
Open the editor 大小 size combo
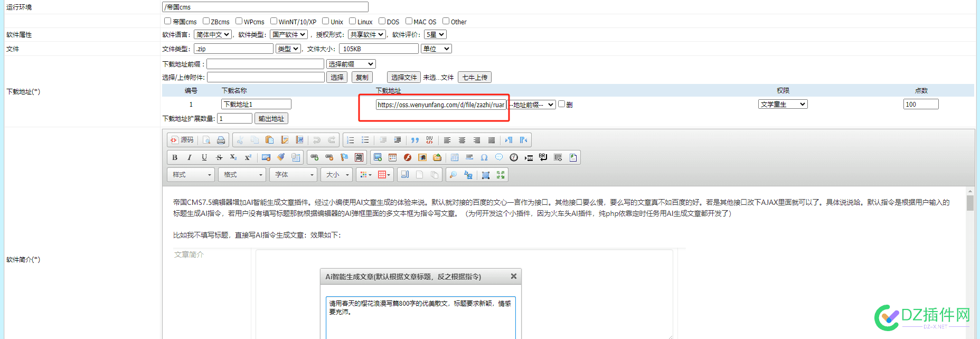pyautogui.click(x=336, y=175)
